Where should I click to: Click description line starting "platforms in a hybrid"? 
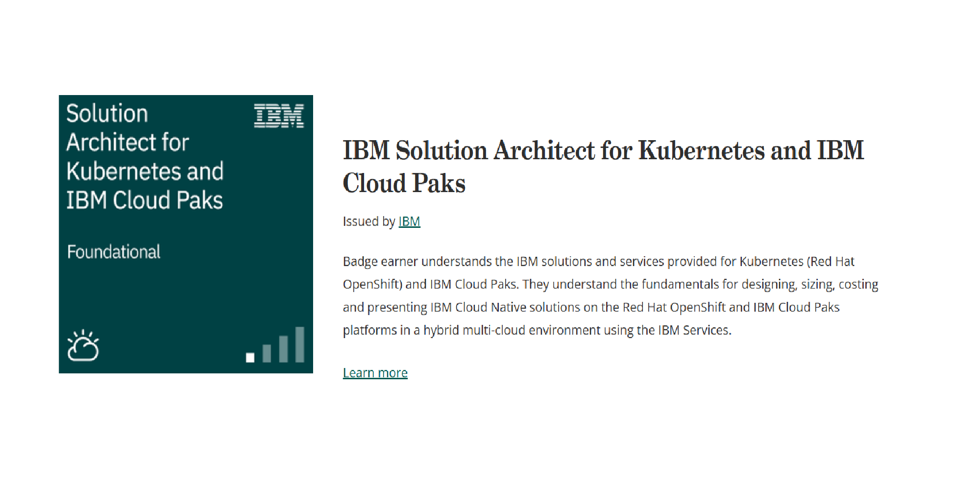click(x=537, y=330)
